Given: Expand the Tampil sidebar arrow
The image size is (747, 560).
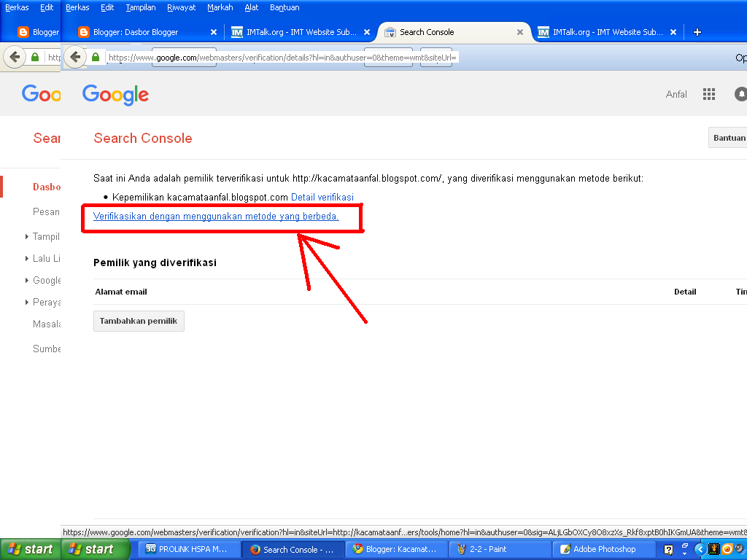Looking at the screenshot, I should point(27,237).
